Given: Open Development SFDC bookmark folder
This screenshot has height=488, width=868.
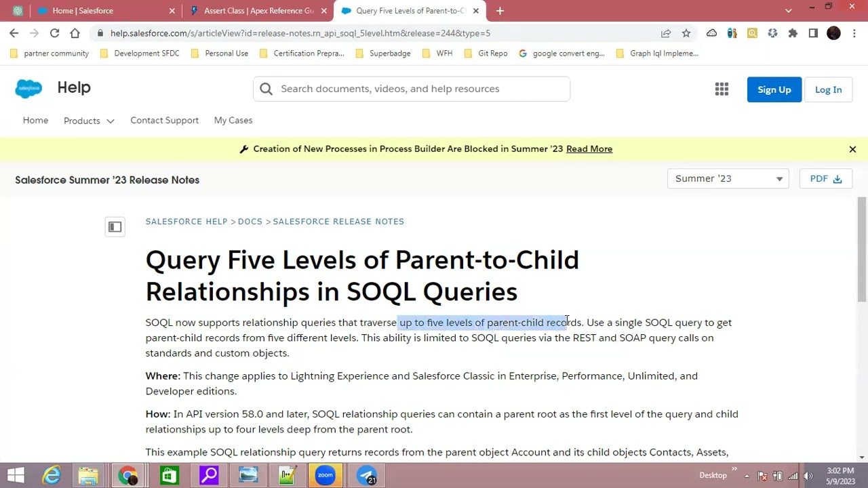Looking at the screenshot, I should coord(140,54).
